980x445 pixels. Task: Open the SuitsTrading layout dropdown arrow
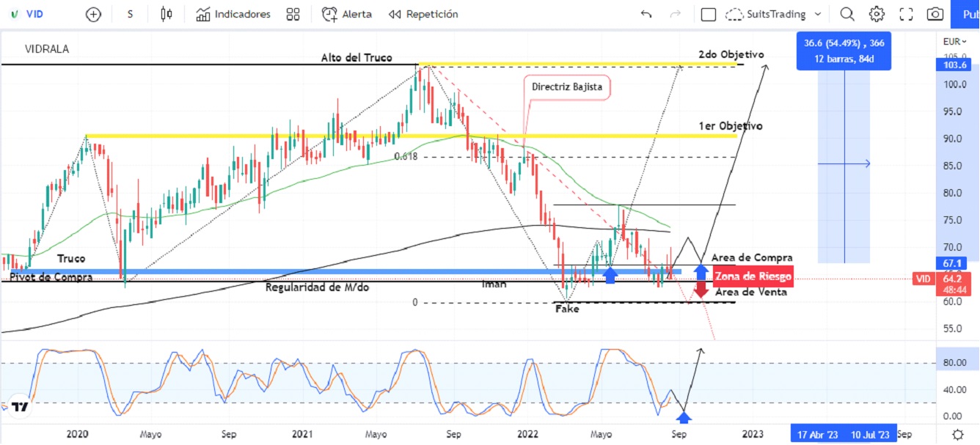[818, 14]
